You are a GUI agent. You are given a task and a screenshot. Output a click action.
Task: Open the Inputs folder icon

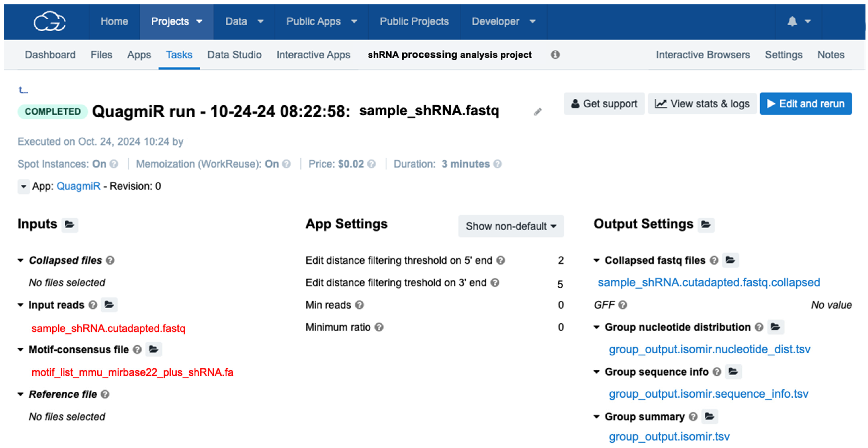[70, 225]
